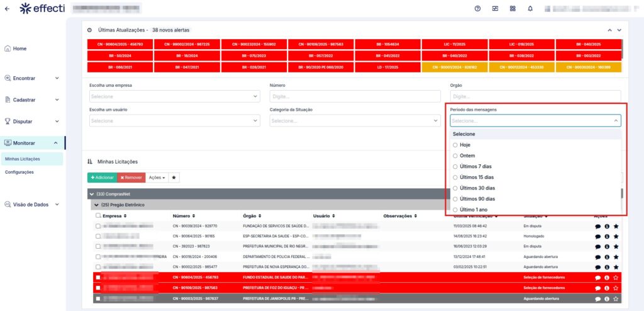Tick the checkbox for row CN - 90003/2025 - 987637

tap(97, 298)
